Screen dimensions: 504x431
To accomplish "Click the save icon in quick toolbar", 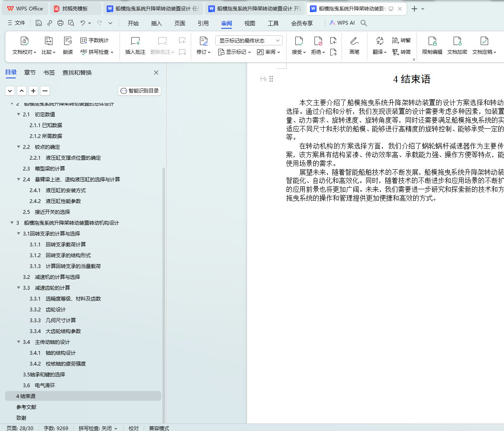I will [x=39, y=23].
